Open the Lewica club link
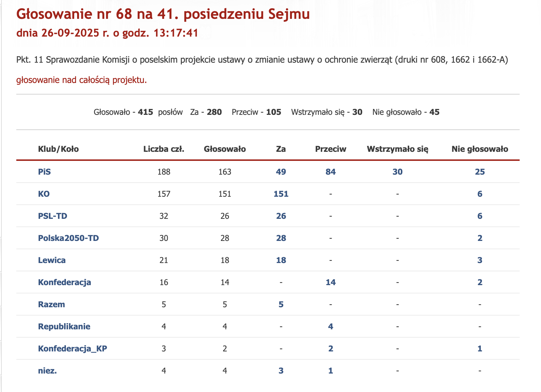541x392 pixels. point(52,260)
